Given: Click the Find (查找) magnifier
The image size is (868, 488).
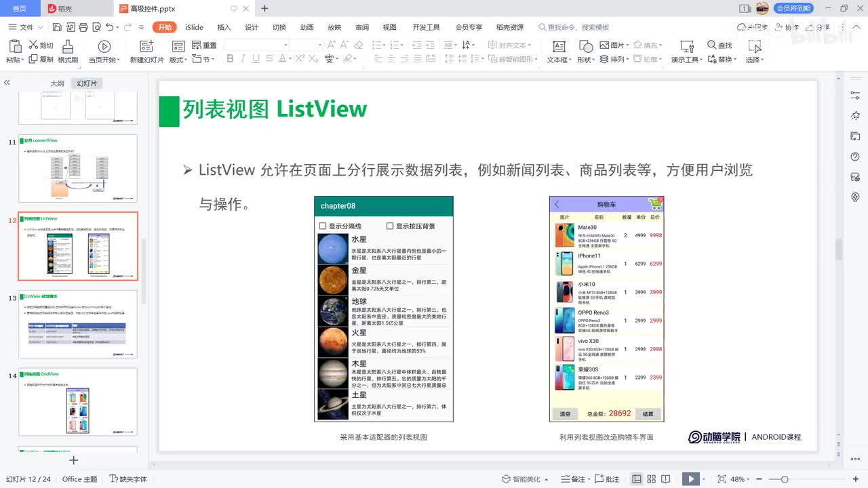Looking at the screenshot, I should click(719, 45).
